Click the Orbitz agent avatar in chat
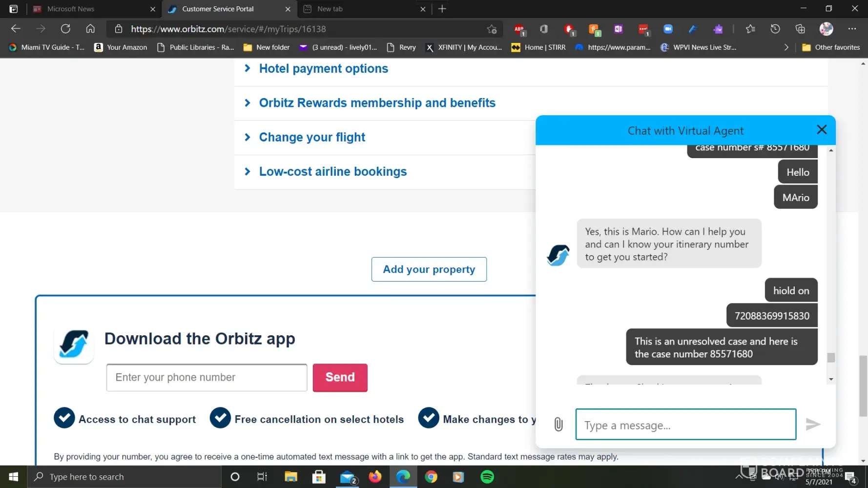868x488 pixels. (x=558, y=255)
